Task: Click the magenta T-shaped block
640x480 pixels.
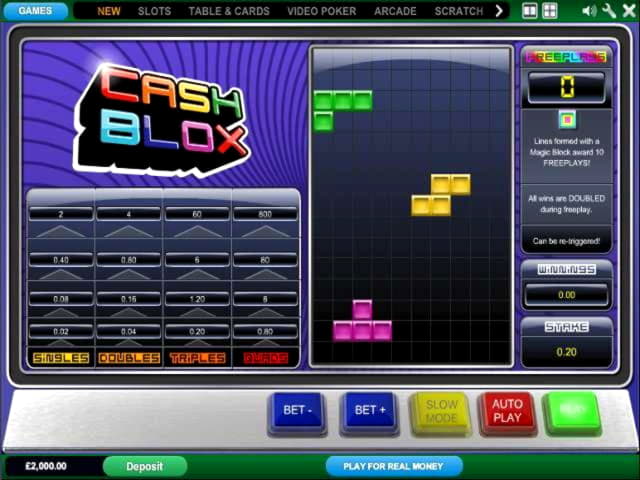Action: [362, 321]
